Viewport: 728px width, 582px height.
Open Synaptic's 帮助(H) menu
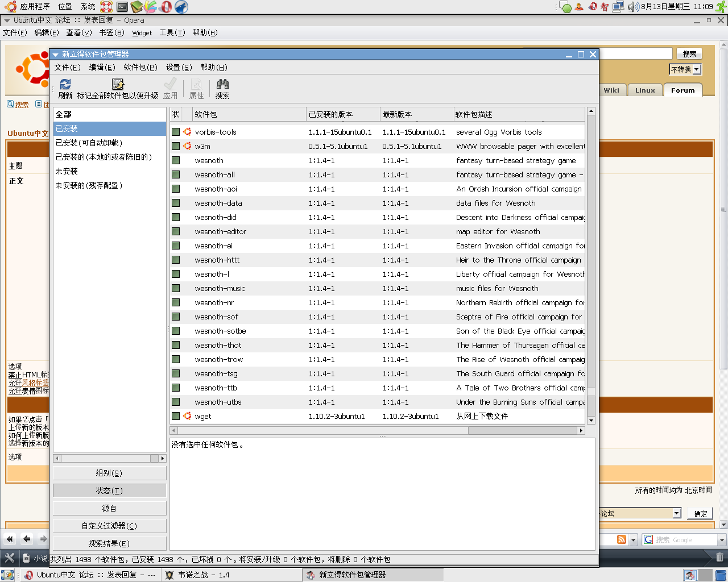[214, 67]
